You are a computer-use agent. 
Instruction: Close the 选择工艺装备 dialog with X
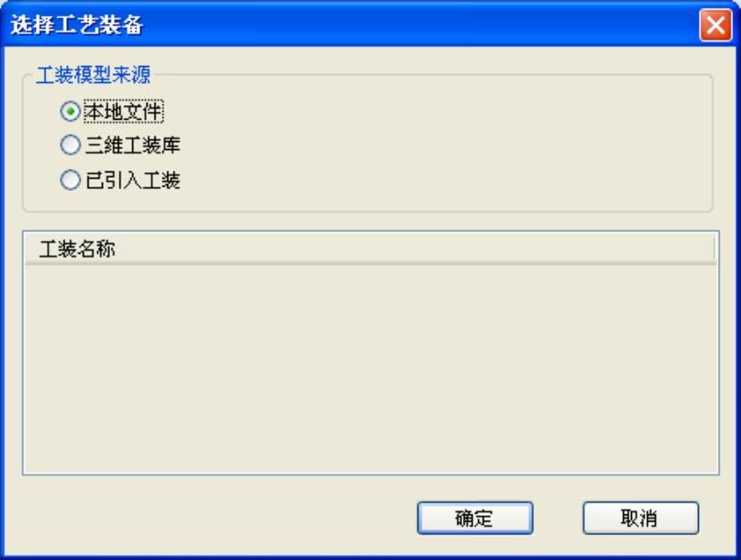pyautogui.click(x=715, y=24)
